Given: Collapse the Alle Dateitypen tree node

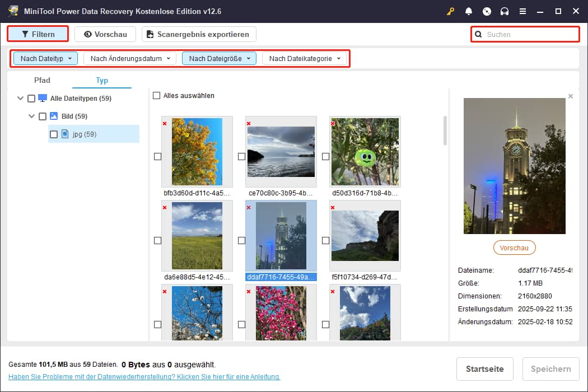Looking at the screenshot, I should pos(20,98).
